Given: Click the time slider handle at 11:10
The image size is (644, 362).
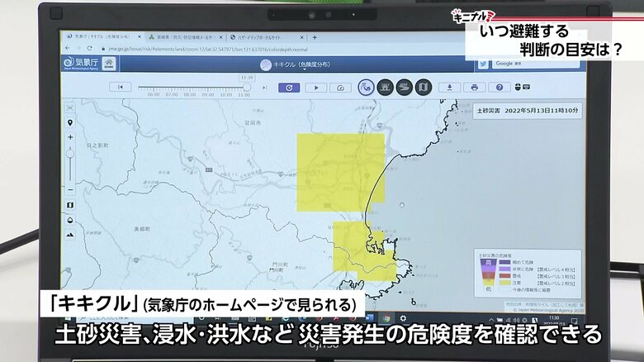Looking at the screenshot, I should pos(247,88).
